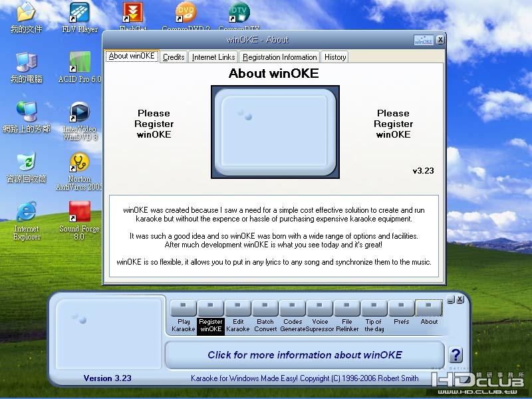Viewport: 532px width, 399px height.
Task: Select the 我的電腦 desktop icon
Action: pyautogui.click(x=26, y=68)
